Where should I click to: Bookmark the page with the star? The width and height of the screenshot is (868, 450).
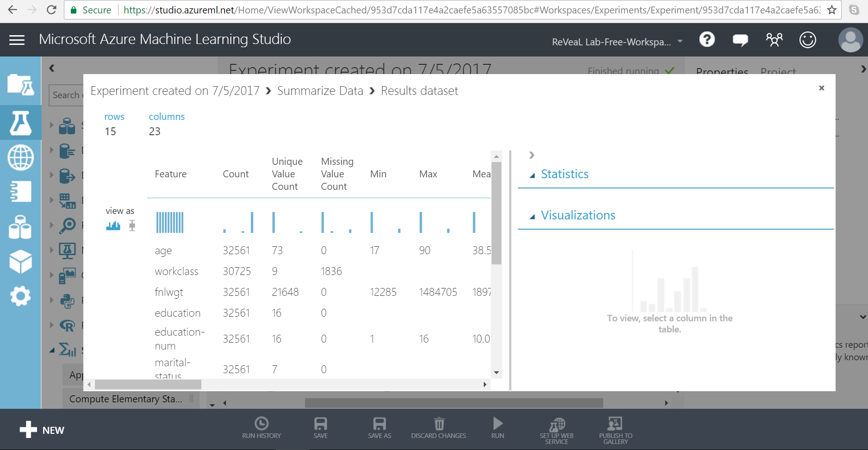coord(832,10)
